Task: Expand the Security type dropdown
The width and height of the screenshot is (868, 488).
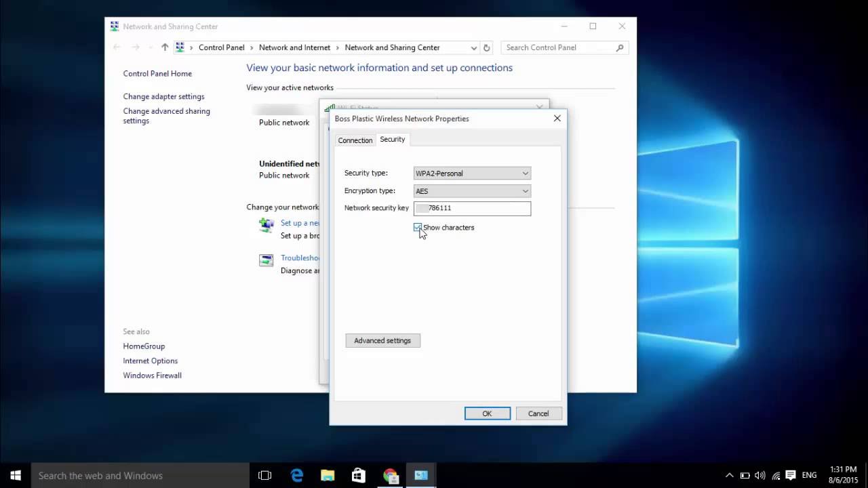Action: click(472, 174)
